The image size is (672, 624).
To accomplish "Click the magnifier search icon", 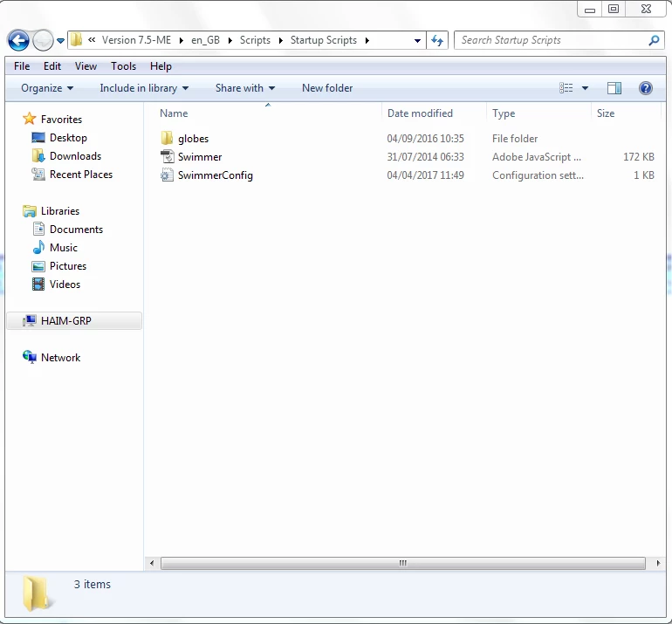I will pos(654,40).
